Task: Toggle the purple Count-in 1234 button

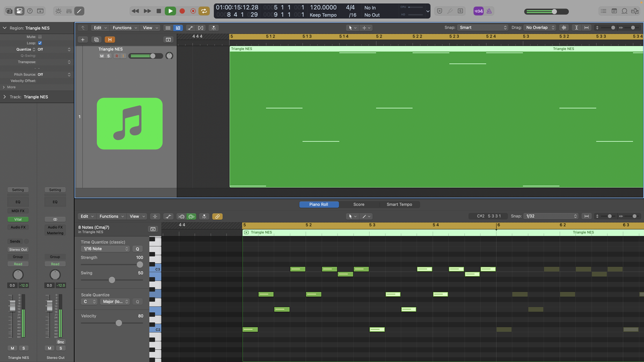Action: tap(478, 11)
